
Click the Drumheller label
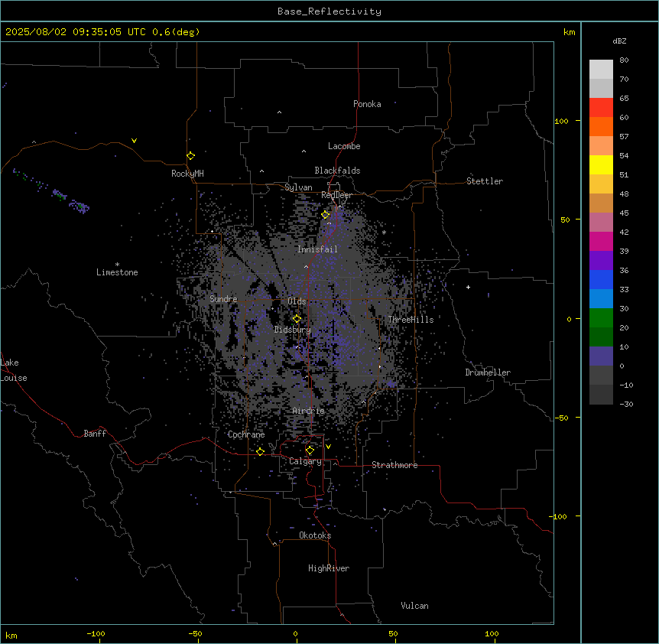(488, 372)
